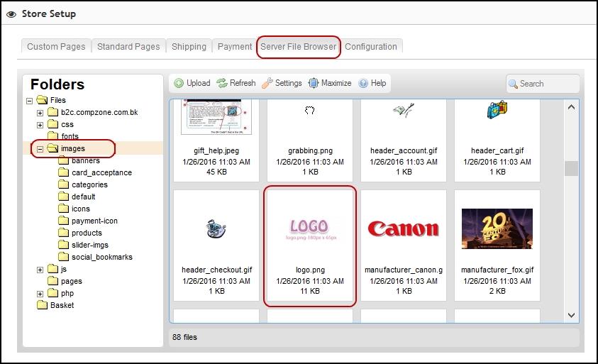Expand the js folder node
The width and height of the screenshot is (598, 364).
[x=40, y=270]
